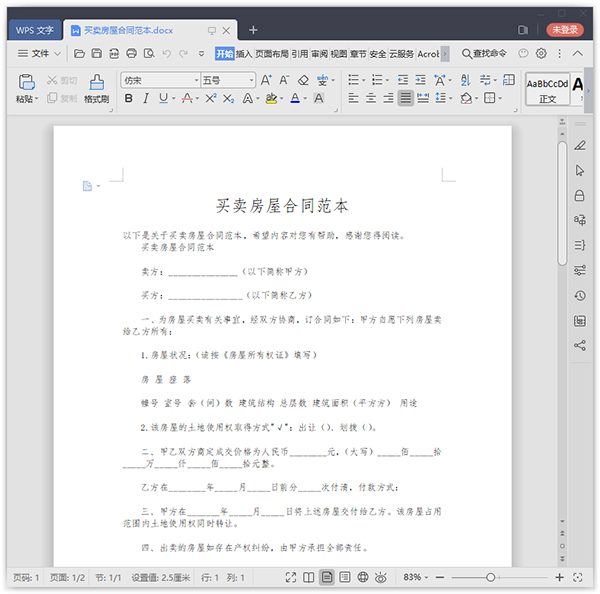Open the line spacing dropdown arrow
The width and height of the screenshot is (600, 594).
click(450, 99)
